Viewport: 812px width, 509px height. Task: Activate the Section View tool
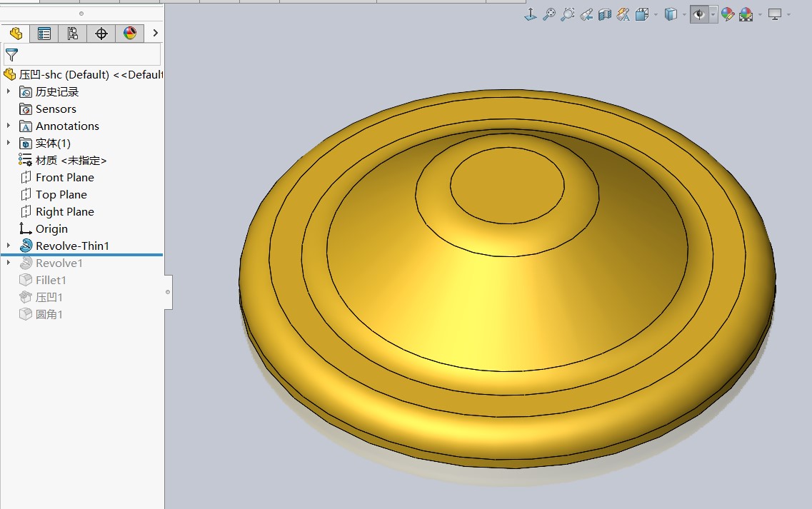[x=605, y=14]
